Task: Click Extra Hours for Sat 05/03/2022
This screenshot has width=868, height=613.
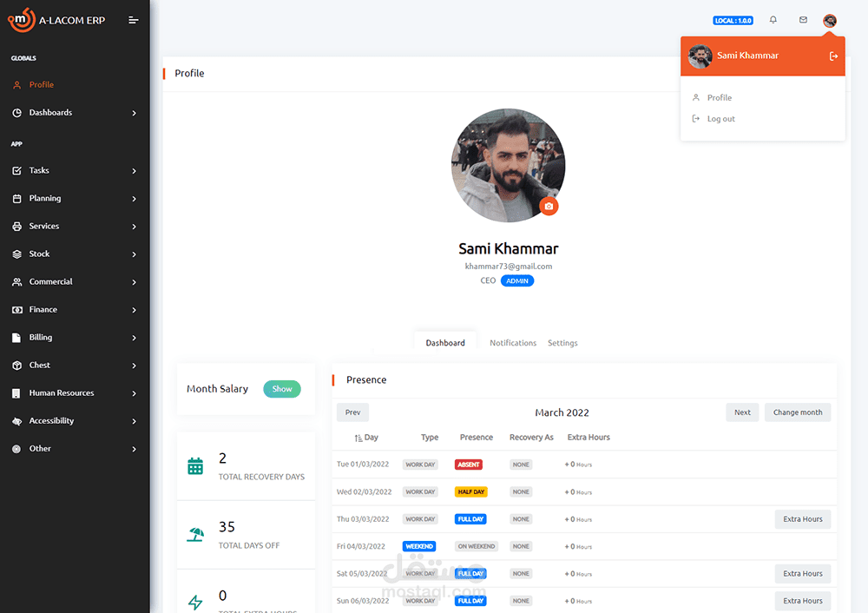Action: point(803,574)
